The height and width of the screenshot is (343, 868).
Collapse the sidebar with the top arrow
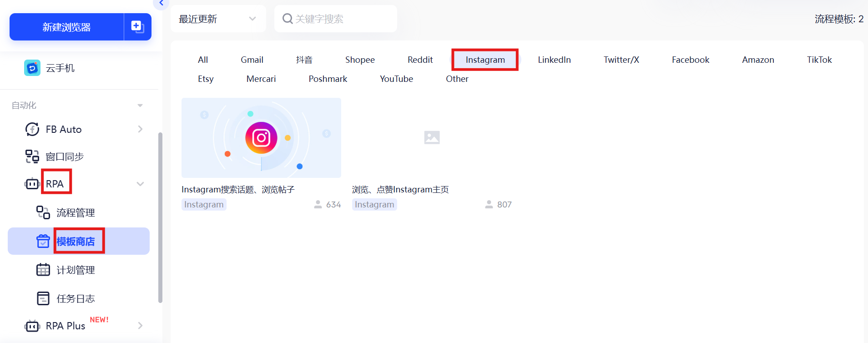(x=161, y=3)
